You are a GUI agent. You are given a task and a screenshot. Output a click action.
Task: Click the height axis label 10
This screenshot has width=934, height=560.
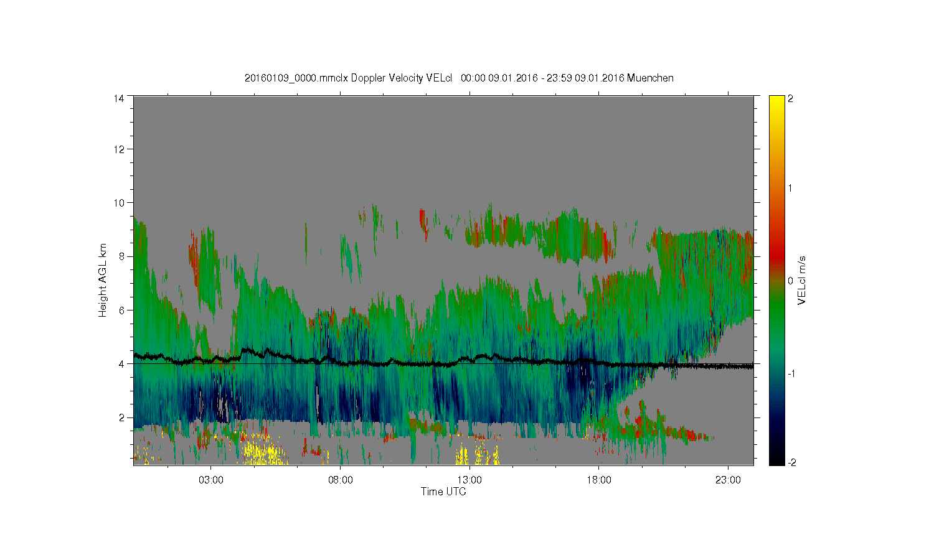pos(118,203)
